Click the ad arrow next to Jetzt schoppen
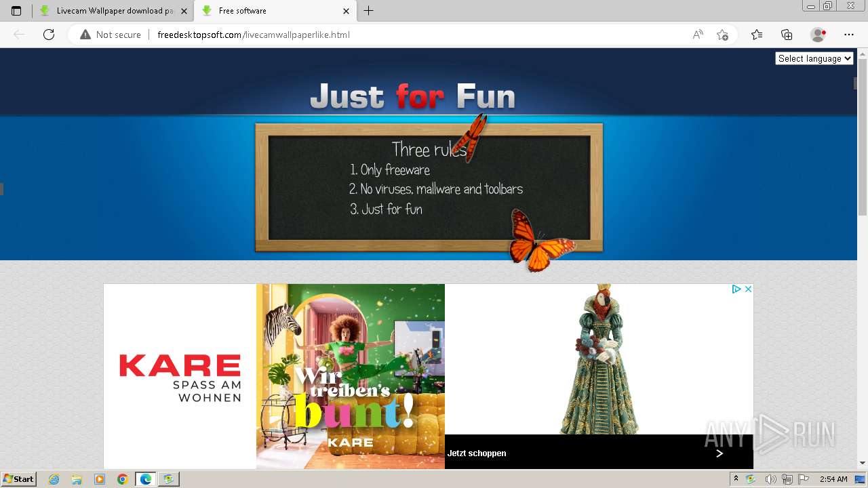The image size is (868, 488). pyautogui.click(x=719, y=453)
